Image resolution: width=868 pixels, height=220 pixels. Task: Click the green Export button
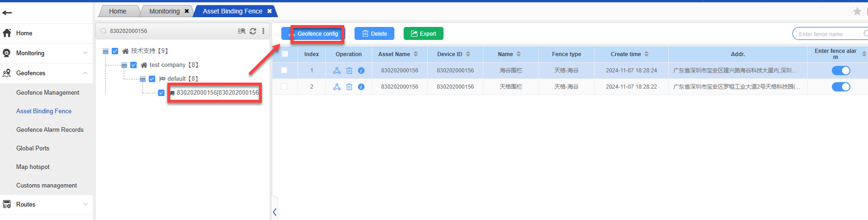point(423,34)
